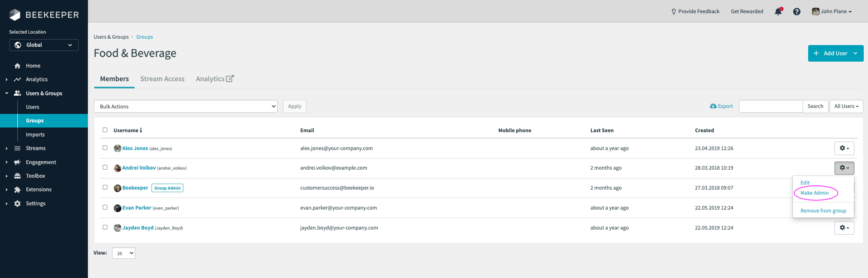
Task: Check the box next to Alex Jones
Action: [x=105, y=148]
